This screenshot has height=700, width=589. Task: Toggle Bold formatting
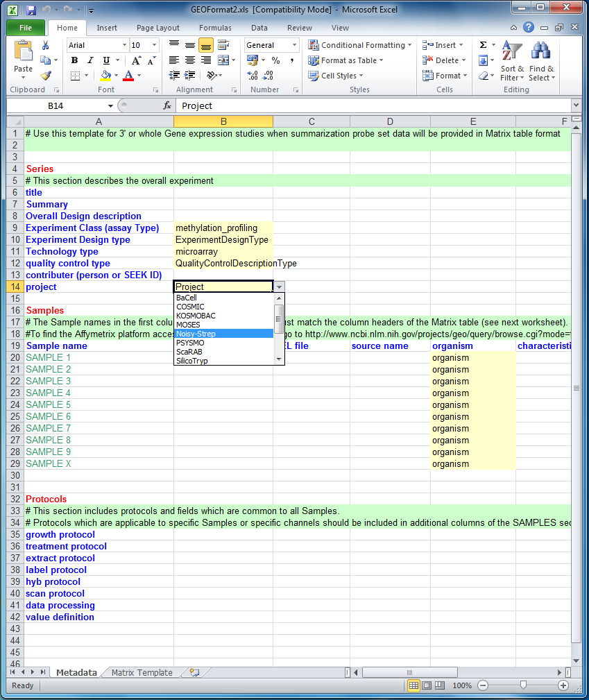coord(74,60)
